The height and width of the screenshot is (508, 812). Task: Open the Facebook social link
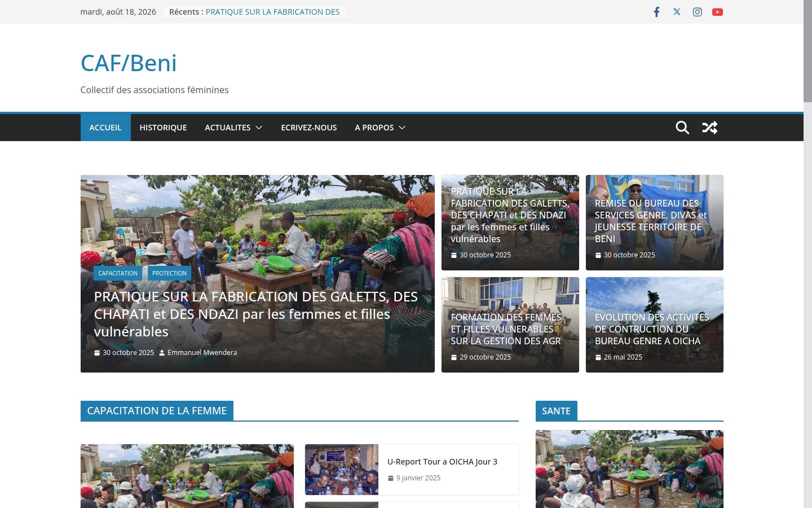tap(656, 12)
